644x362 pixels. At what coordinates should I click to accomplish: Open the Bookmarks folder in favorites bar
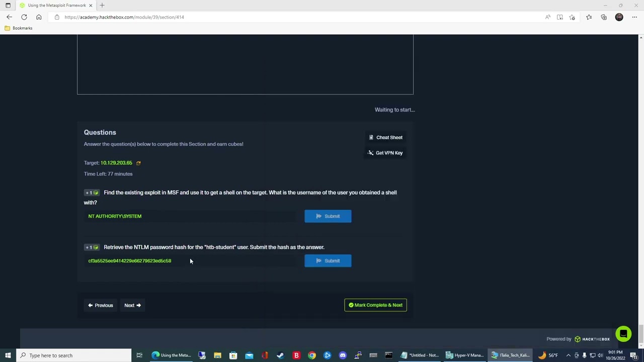tap(19, 28)
